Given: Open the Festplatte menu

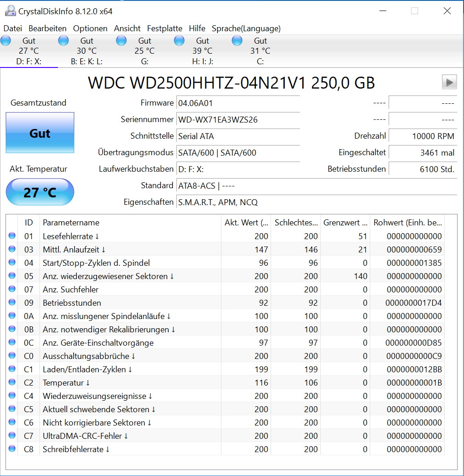Looking at the screenshot, I should click(164, 28).
